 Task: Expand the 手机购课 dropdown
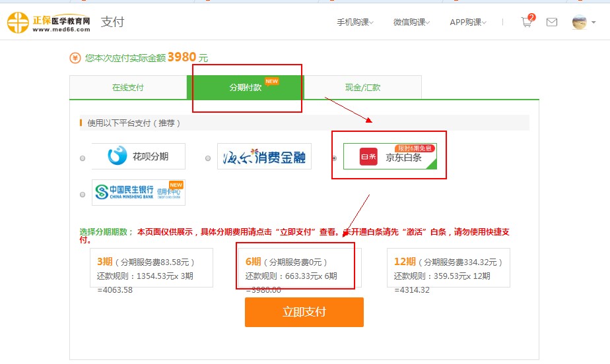click(355, 22)
